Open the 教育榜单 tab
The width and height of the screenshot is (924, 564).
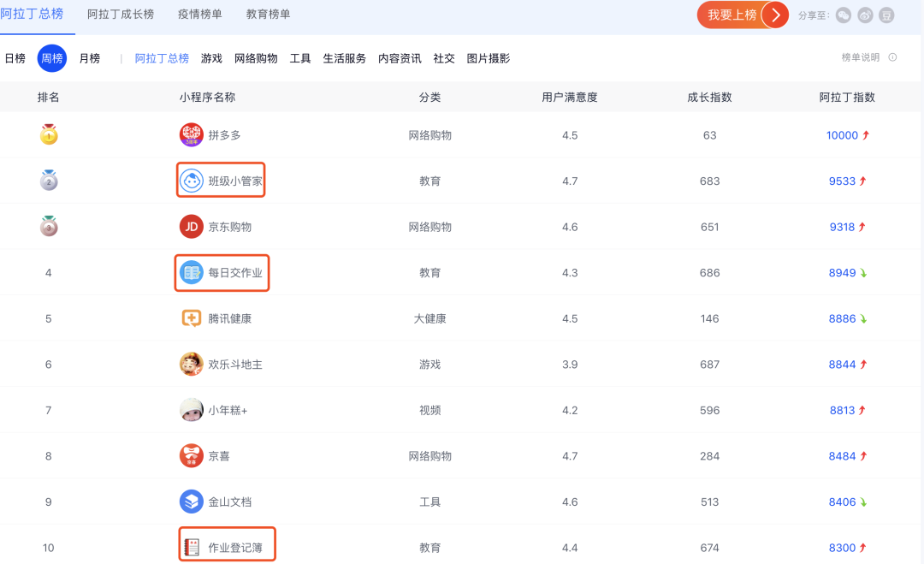[268, 15]
